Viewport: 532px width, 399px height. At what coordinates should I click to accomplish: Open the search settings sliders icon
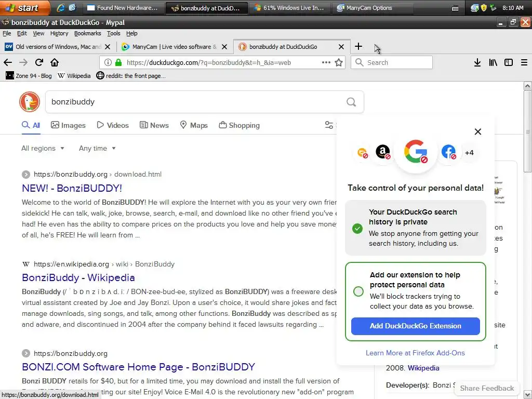click(x=329, y=125)
